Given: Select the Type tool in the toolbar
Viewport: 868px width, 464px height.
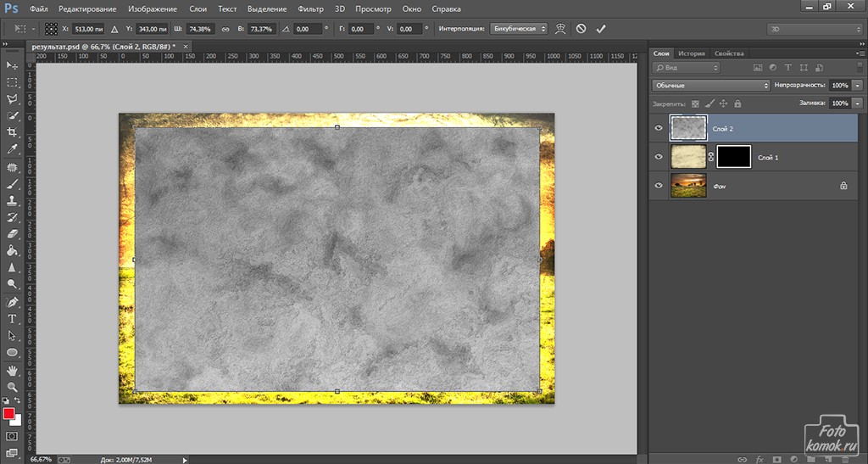Looking at the screenshot, I should [x=12, y=319].
